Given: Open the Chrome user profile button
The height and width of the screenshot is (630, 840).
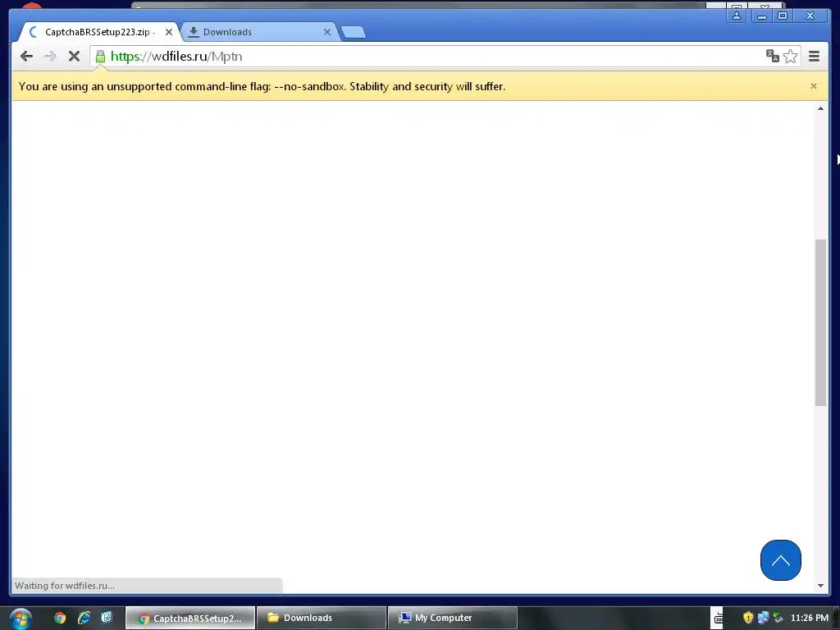Looking at the screenshot, I should coord(737,16).
